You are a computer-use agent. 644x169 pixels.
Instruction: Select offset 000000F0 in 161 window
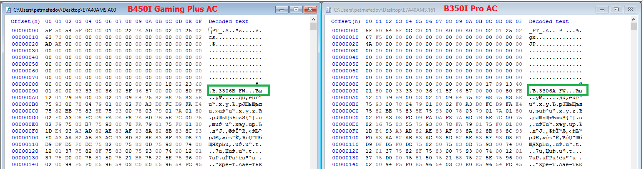point(345,131)
